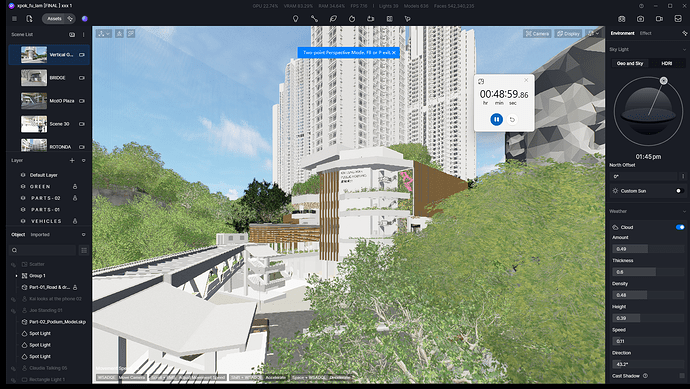Open the video render icon

[x=659, y=19]
